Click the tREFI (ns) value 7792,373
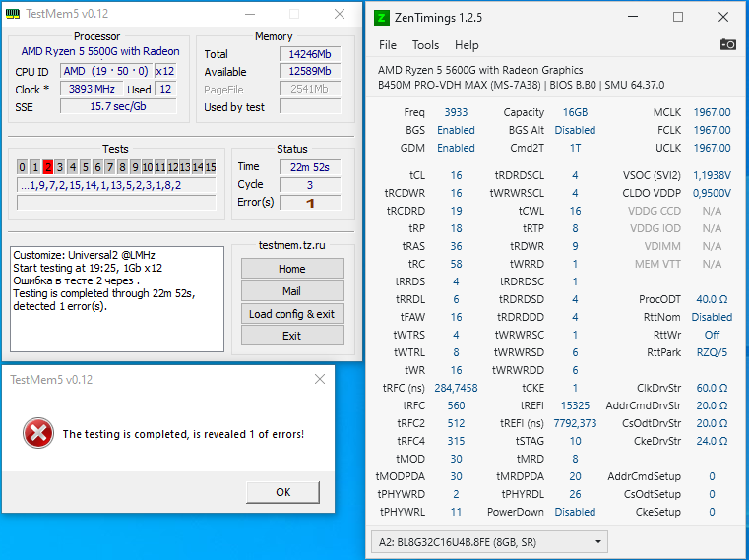 pyautogui.click(x=575, y=423)
